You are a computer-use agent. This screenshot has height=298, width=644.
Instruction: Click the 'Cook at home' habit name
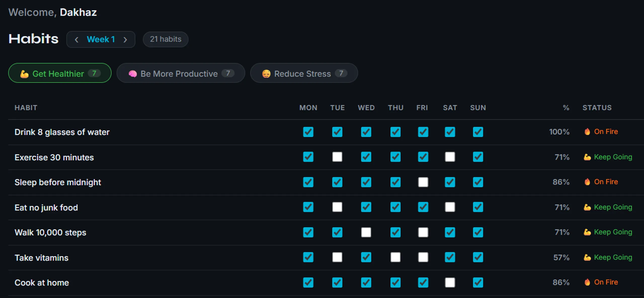(x=42, y=283)
